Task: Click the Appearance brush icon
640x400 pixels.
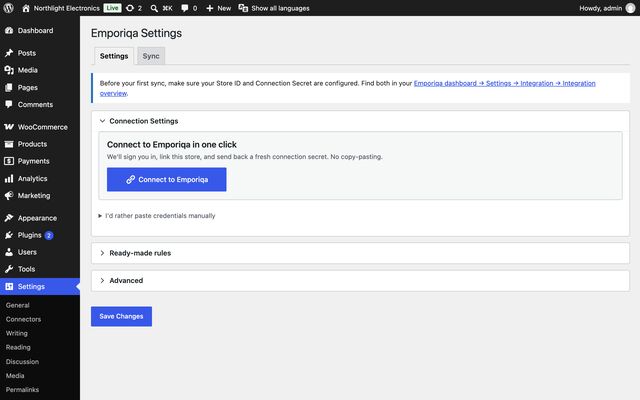Action: [9, 218]
